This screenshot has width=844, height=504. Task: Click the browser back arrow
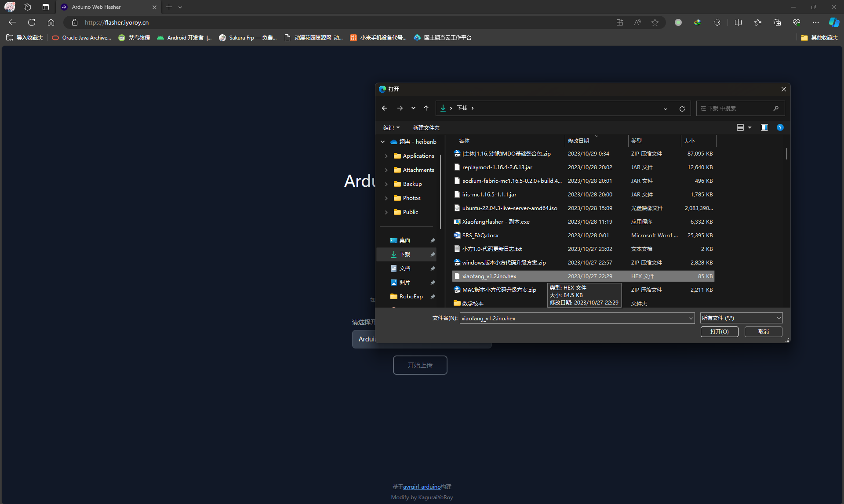click(x=12, y=22)
